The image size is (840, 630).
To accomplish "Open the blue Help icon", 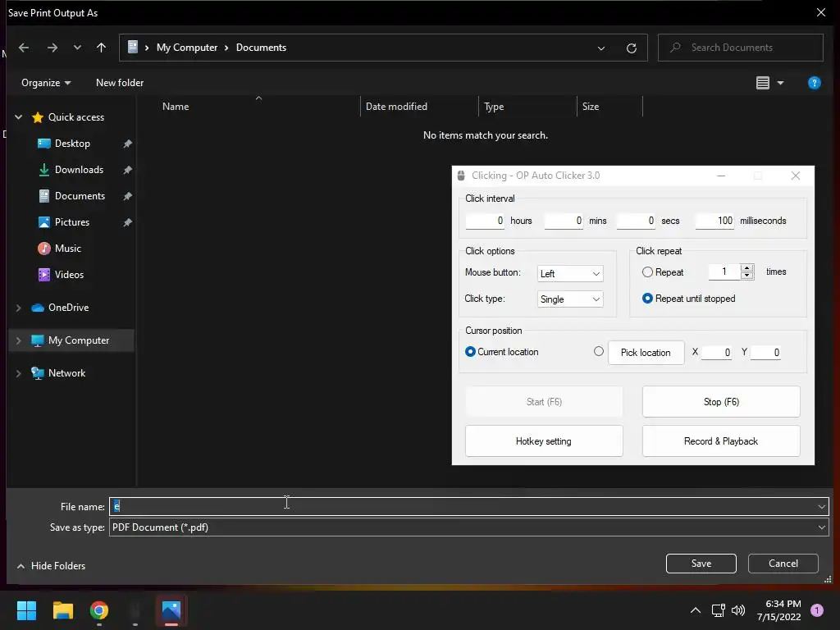I will pos(815,83).
